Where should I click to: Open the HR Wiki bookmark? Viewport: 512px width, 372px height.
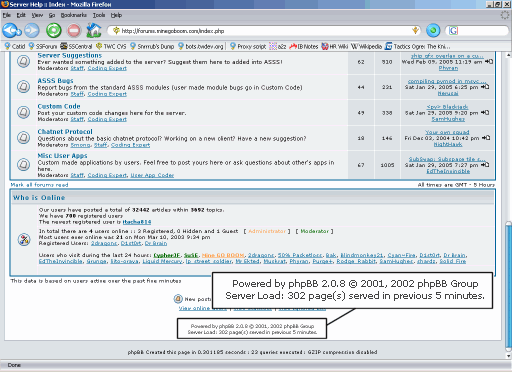(335, 46)
